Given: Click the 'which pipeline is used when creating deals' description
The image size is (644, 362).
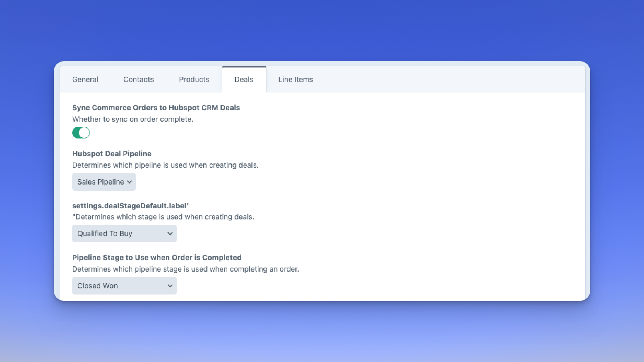Looking at the screenshot, I should point(165,165).
